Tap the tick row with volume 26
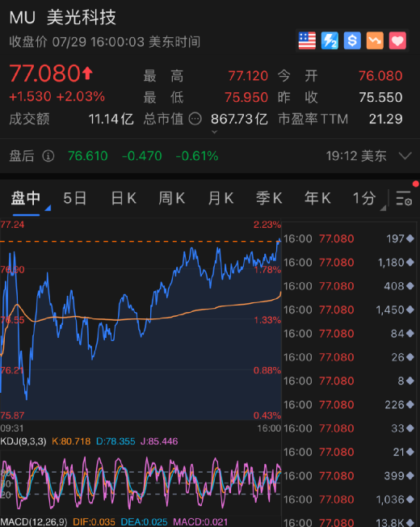The height and width of the screenshot is (527, 420). point(349,357)
